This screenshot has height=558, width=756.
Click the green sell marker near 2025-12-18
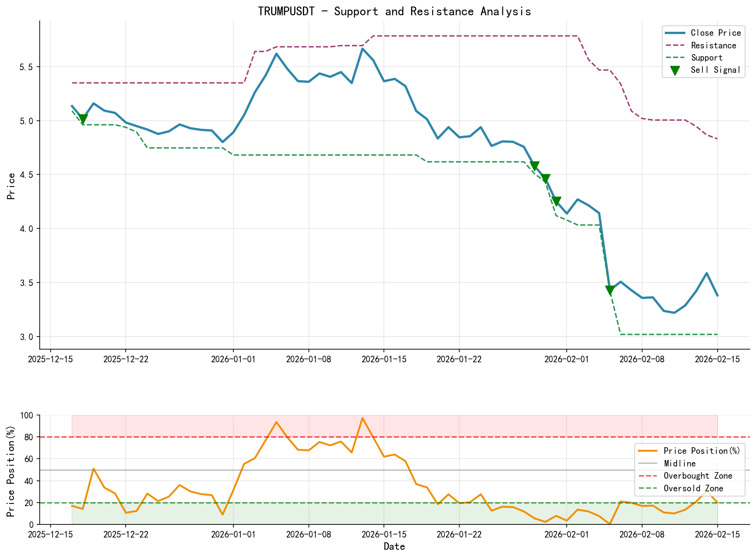coord(84,119)
